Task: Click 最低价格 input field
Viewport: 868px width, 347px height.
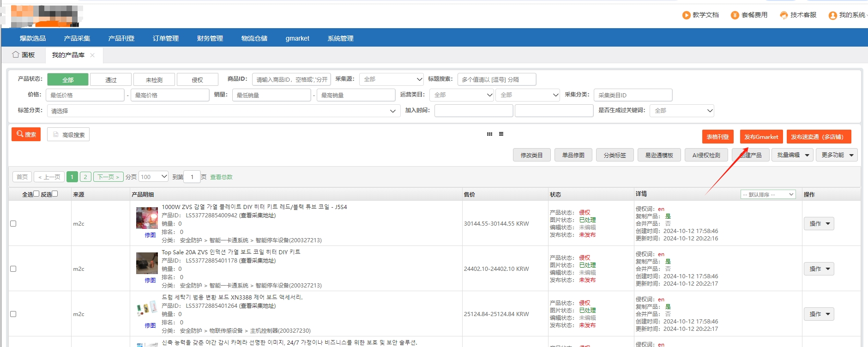Action: pyautogui.click(x=85, y=95)
